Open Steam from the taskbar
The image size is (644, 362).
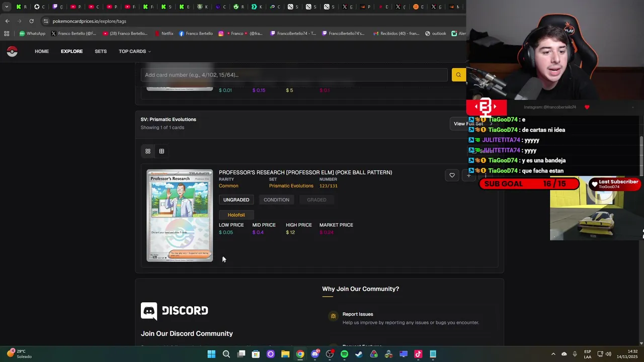click(x=359, y=354)
